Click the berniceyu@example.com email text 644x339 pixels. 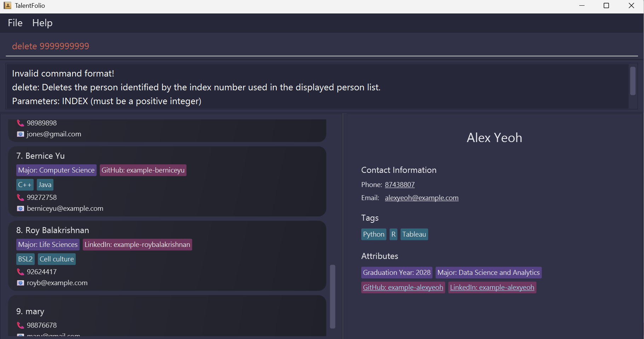pyautogui.click(x=65, y=209)
